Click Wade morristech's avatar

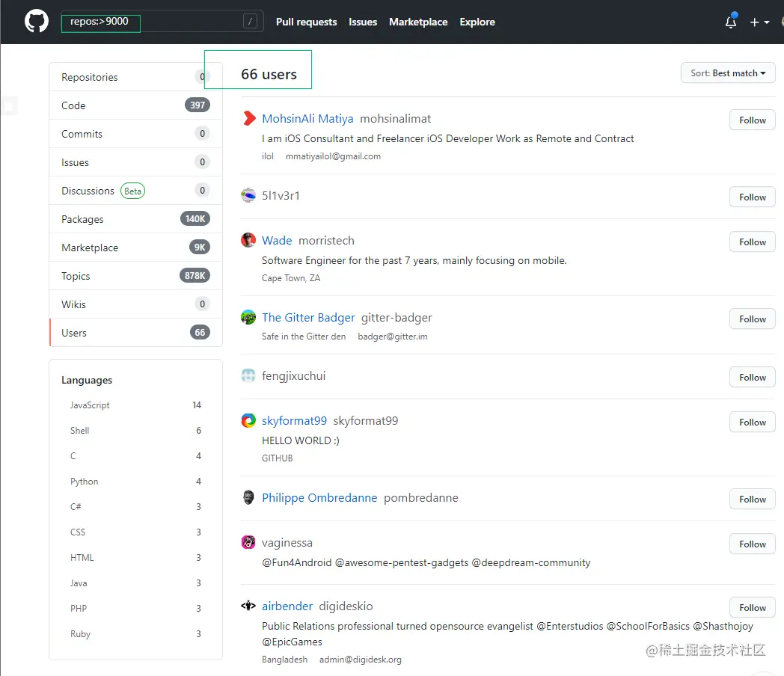point(248,240)
